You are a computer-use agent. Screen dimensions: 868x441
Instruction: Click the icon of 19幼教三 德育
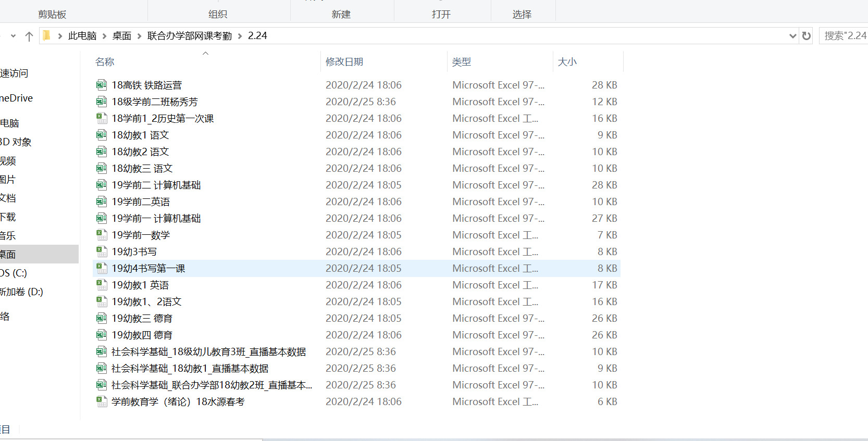coord(102,318)
